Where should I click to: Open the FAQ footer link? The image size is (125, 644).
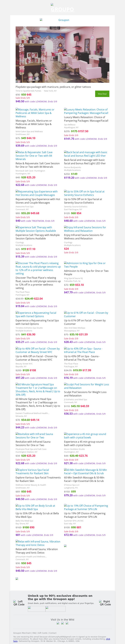coord(34,633)
